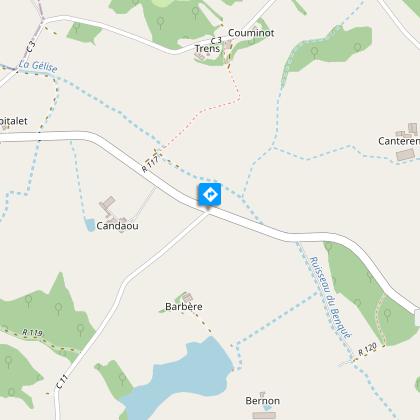This screenshot has width=420, height=420.
Task: Click the Canteren place label
Action: 399,141
